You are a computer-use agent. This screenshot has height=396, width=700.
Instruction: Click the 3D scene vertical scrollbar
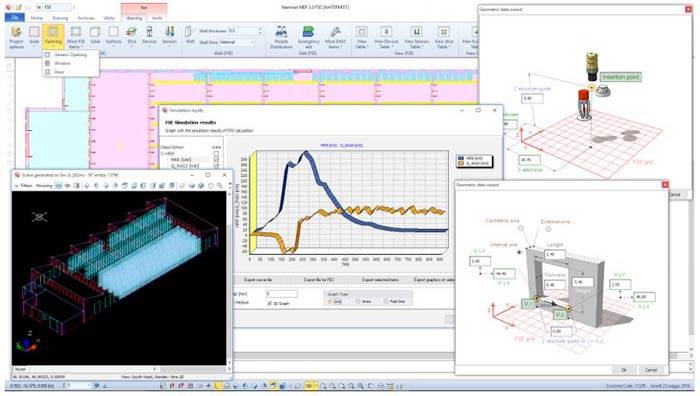pyautogui.click(x=229, y=277)
